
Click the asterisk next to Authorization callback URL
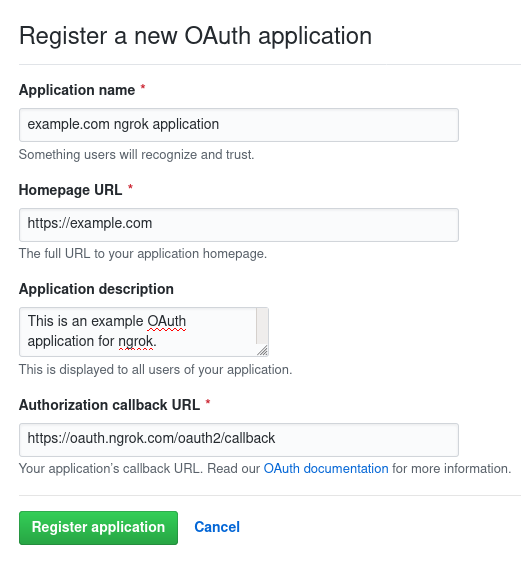click(208, 402)
